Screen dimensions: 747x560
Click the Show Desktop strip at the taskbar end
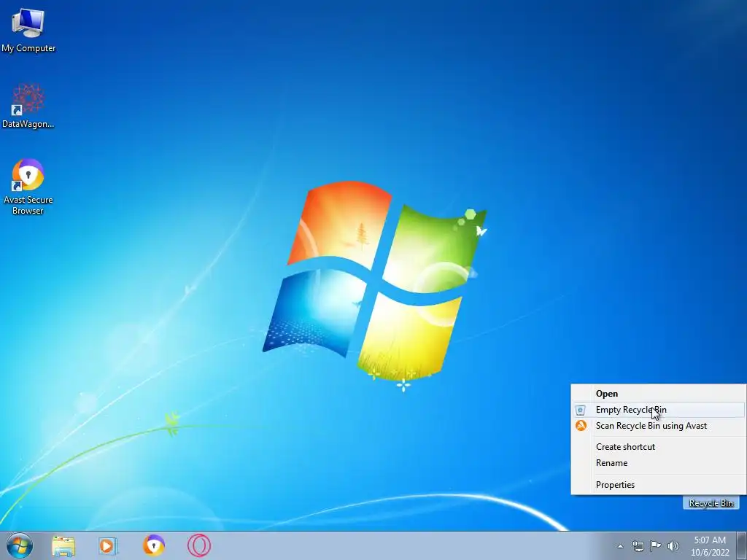(x=742, y=545)
